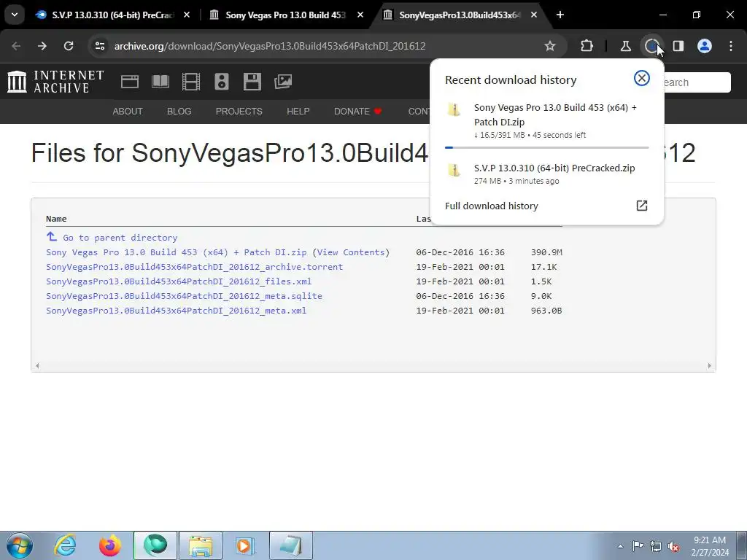Viewport: 747px width, 560px height.
Task: Close the active SonyVegasPro13.0Build453x64 tab
Action: tap(534, 15)
